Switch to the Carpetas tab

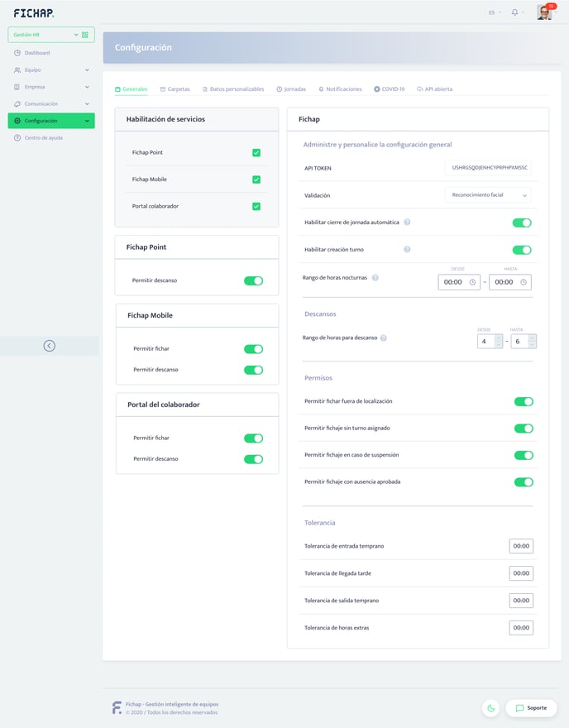coord(175,89)
